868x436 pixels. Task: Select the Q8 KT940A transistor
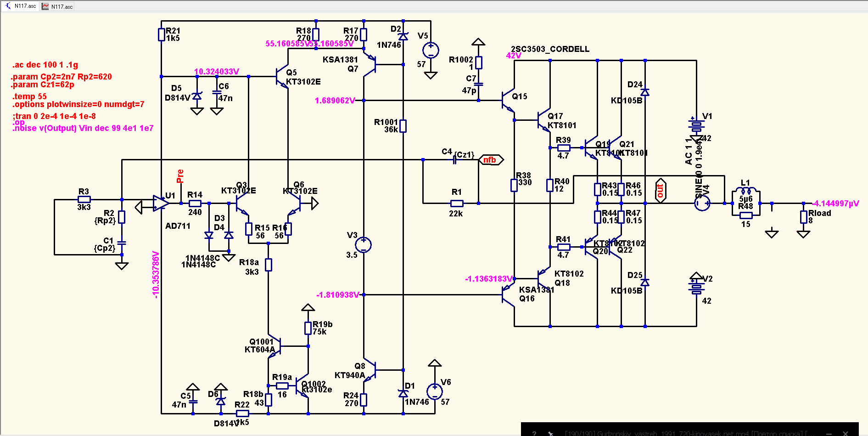tap(370, 370)
